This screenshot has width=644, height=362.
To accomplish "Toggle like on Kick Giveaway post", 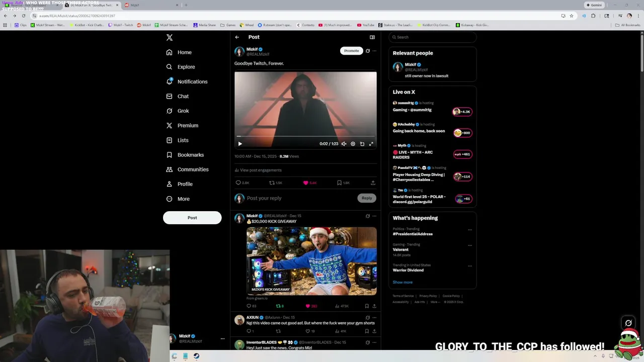I will coord(308,306).
